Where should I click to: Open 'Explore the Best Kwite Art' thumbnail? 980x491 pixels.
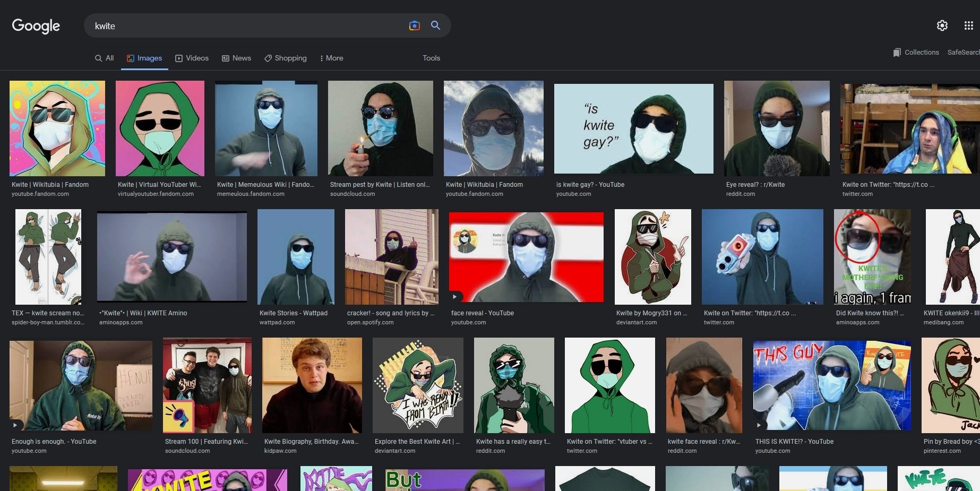418,385
